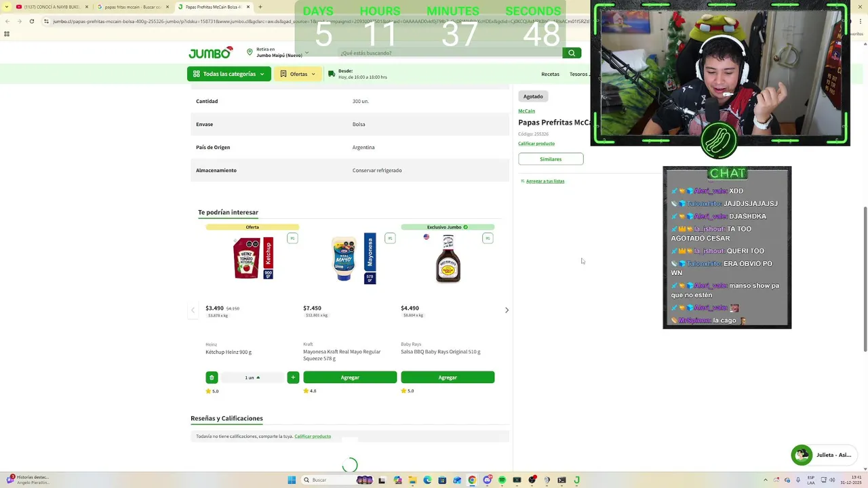
Task: Go to previous carousel products arrow
Action: pyautogui.click(x=193, y=310)
